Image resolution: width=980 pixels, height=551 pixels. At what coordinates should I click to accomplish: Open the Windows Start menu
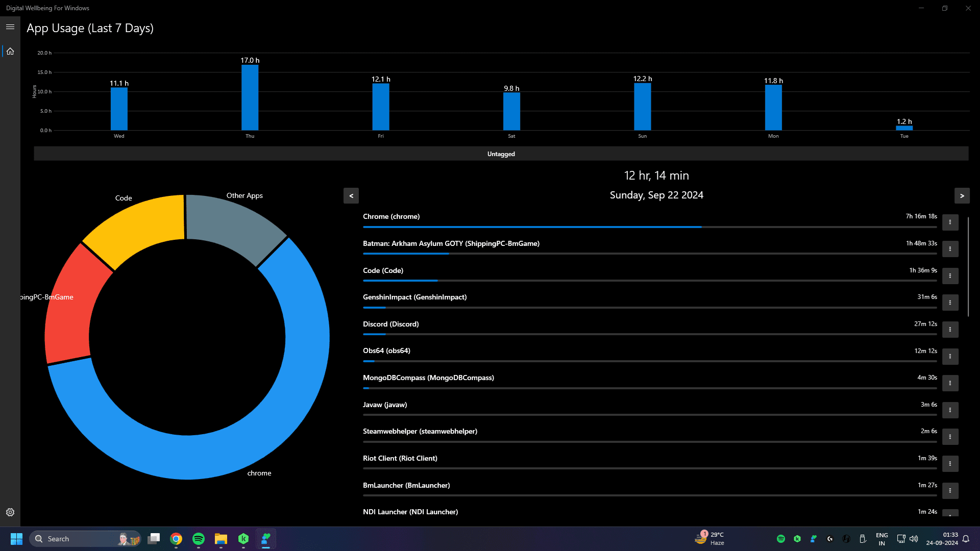tap(16, 539)
